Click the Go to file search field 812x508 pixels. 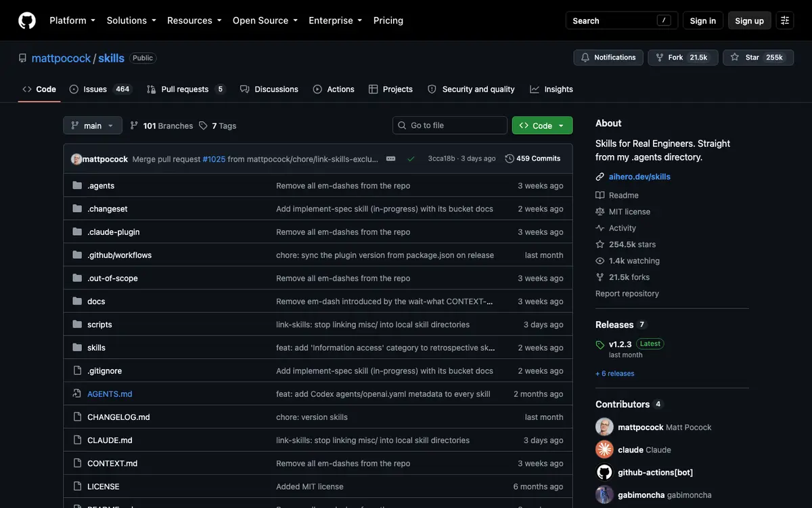click(x=450, y=125)
